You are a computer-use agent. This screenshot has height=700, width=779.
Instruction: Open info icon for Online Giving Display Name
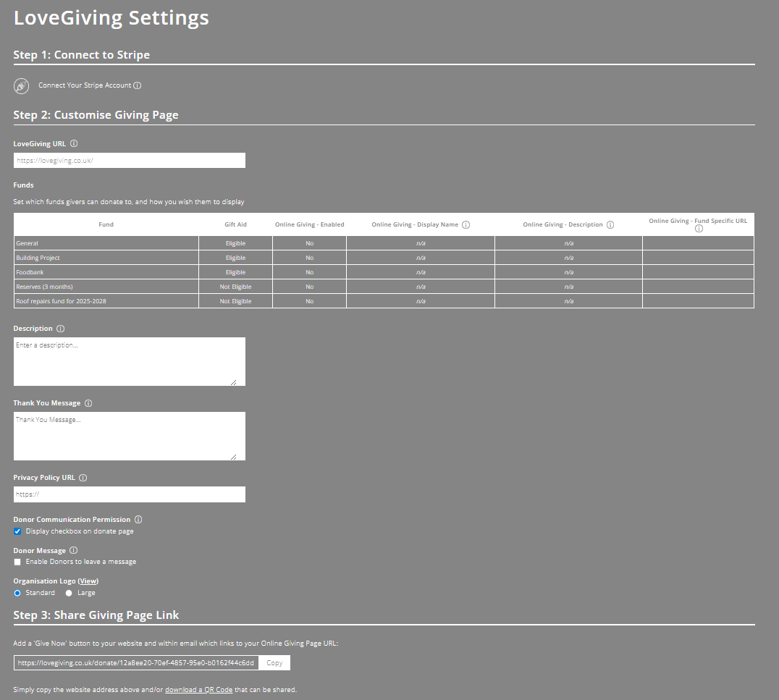click(466, 224)
